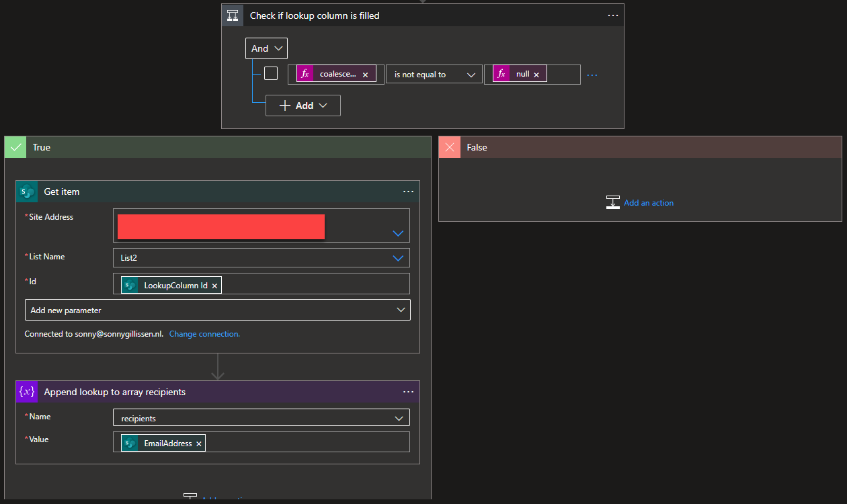Expand the Add condition dropdown button

tap(303, 106)
